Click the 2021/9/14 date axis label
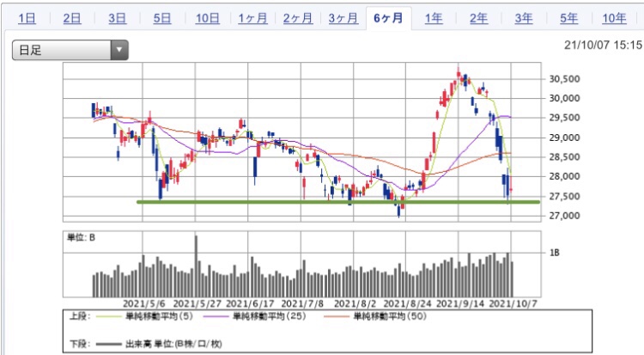This screenshot has width=644, height=355. tap(460, 304)
